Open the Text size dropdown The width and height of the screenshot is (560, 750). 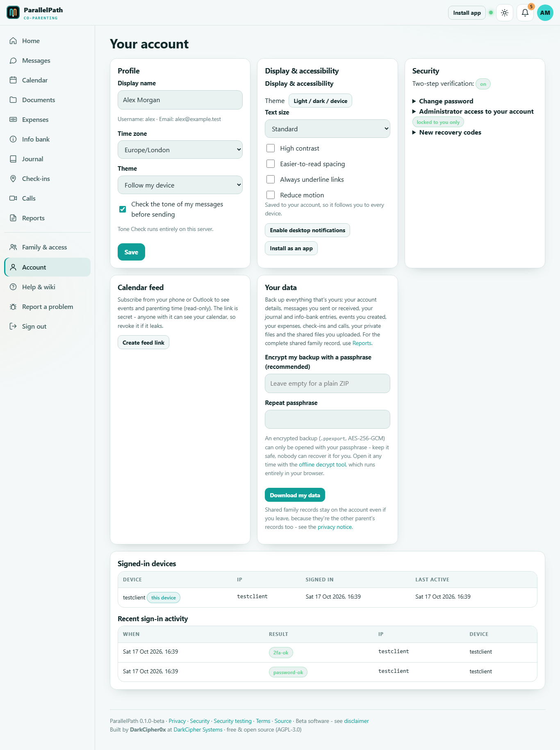point(328,129)
